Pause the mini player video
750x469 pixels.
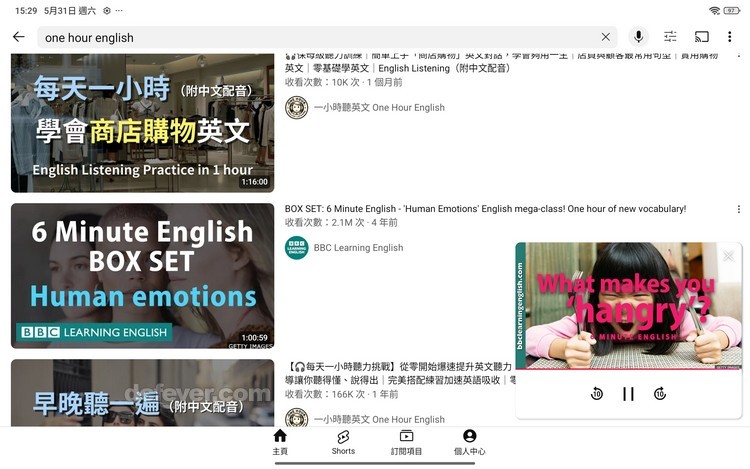(x=629, y=394)
